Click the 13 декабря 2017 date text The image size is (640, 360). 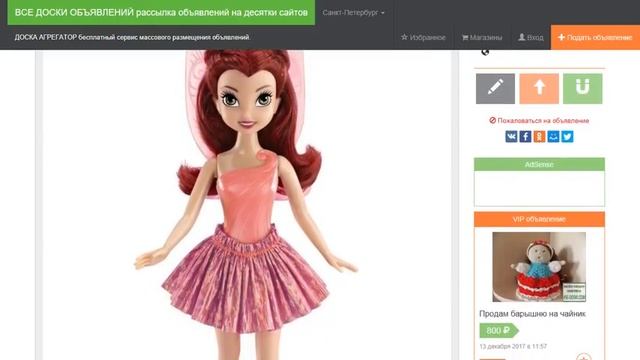tap(513, 347)
